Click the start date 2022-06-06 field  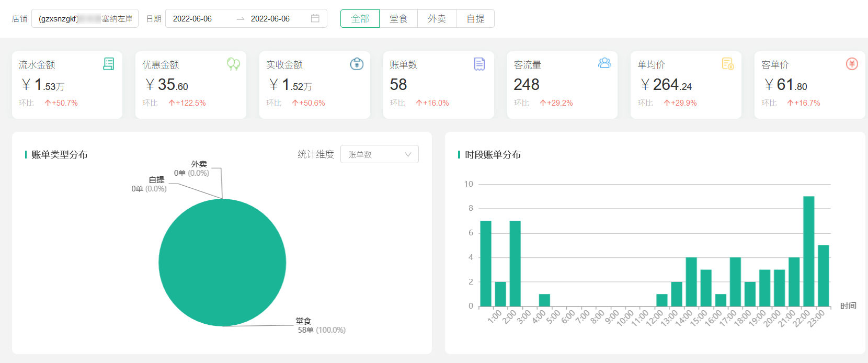click(192, 19)
